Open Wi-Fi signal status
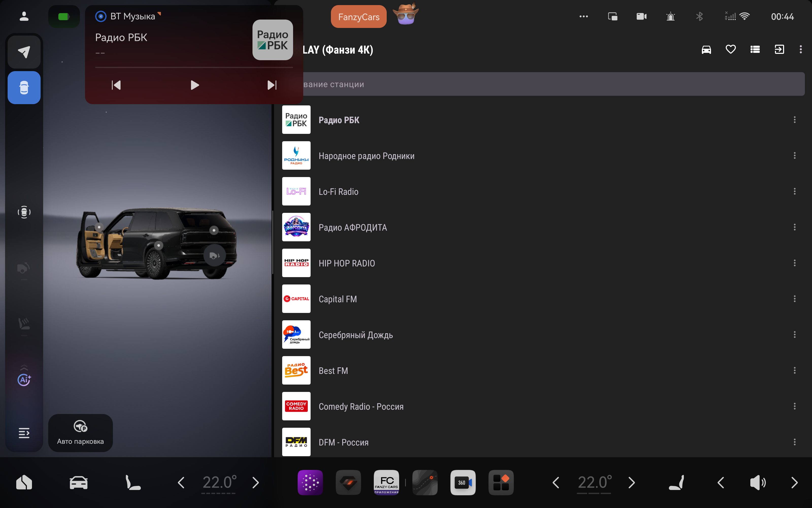The width and height of the screenshot is (812, 508). tap(745, 16)
